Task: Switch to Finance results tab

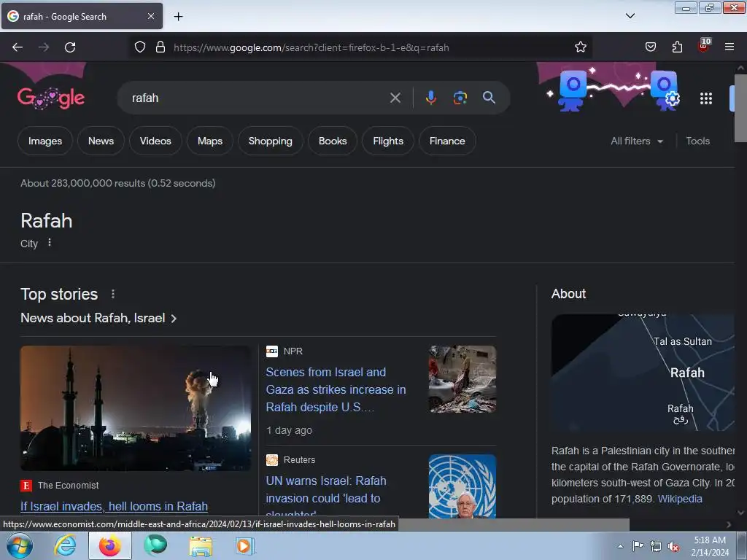Action: 447,141
